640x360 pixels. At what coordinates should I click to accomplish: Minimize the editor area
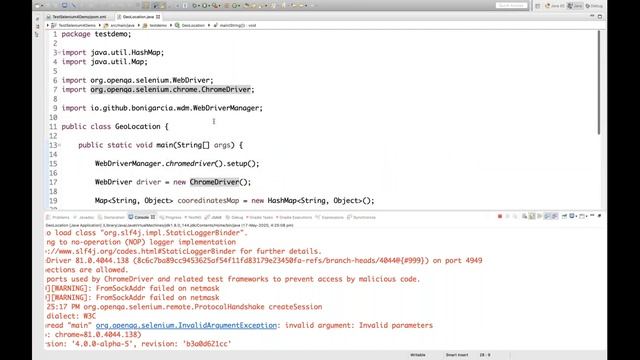[592, 16]
